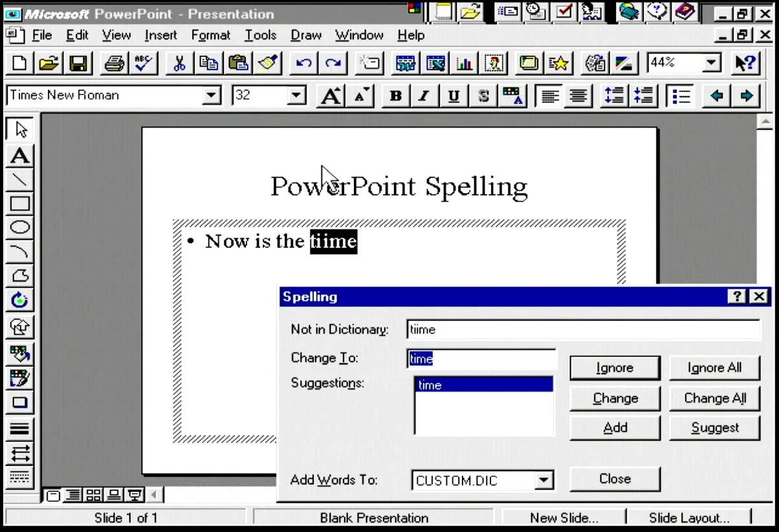Close the Spelling dialog with Close button

point(615,479)
